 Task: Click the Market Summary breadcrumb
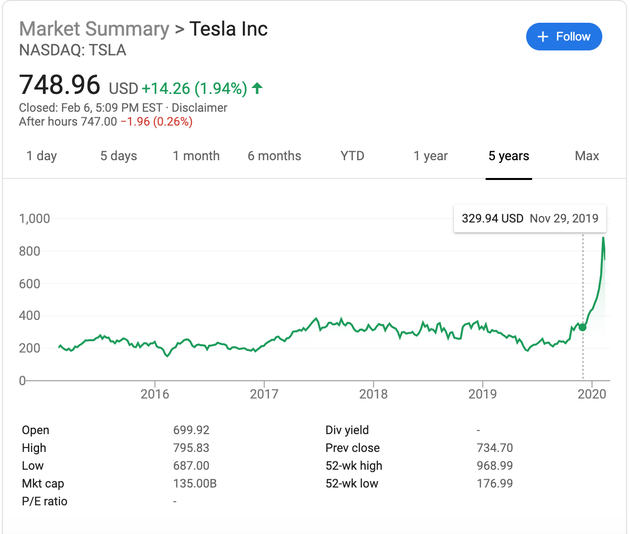[x=94, y=28]
